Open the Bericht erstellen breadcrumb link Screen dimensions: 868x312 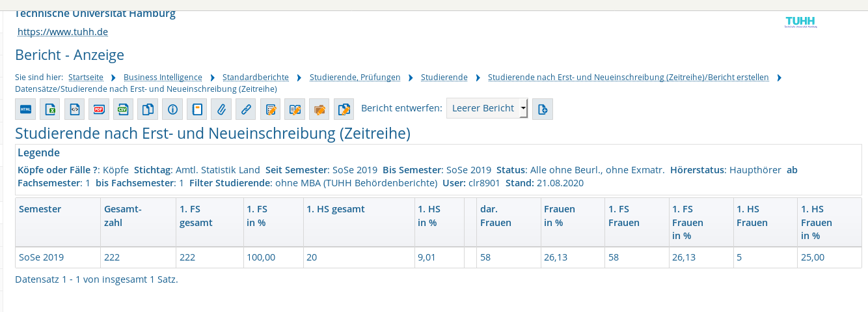pyautogui.click(x=629, y=77)
